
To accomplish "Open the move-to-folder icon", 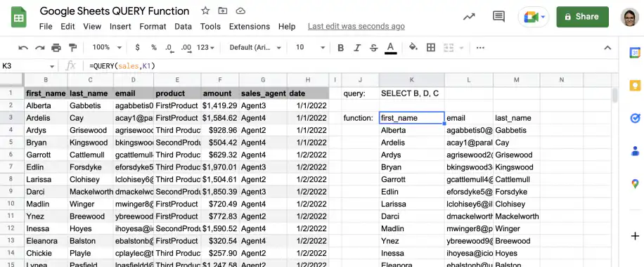I will pos(223,11).
